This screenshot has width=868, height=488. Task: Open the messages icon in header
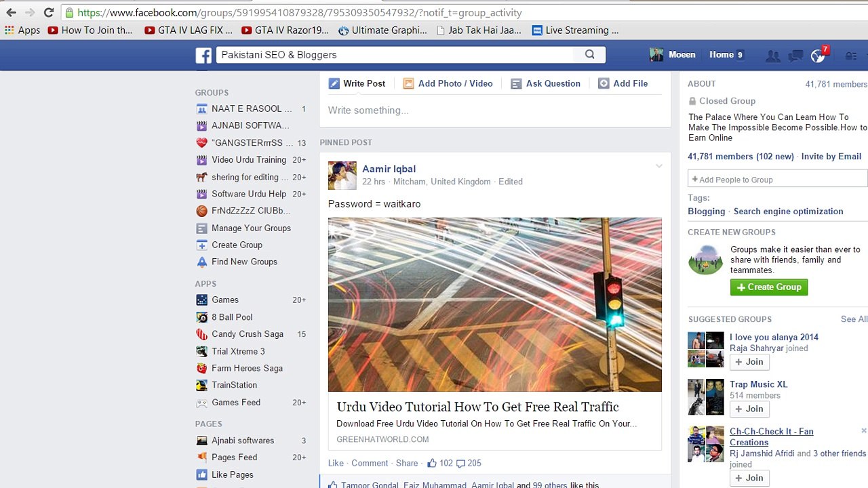795,56
